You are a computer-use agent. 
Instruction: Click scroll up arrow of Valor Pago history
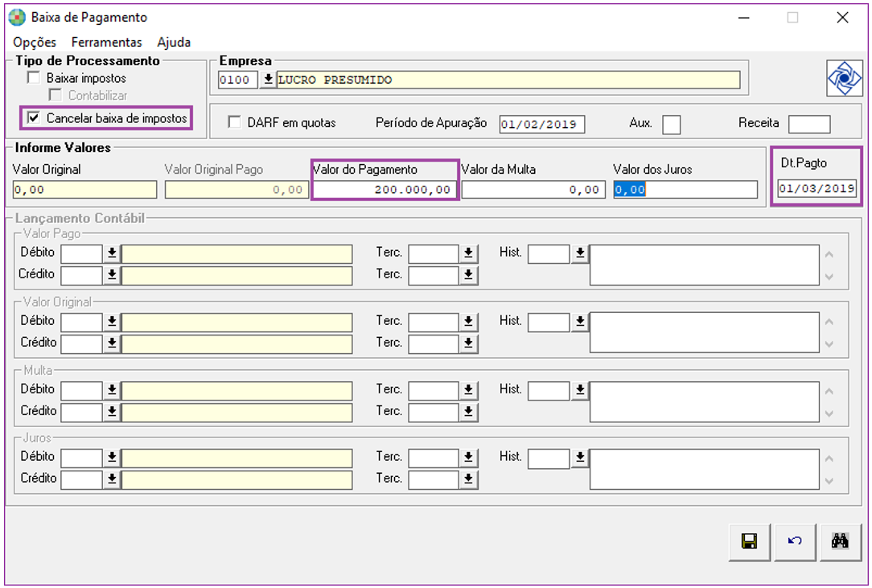829,255
